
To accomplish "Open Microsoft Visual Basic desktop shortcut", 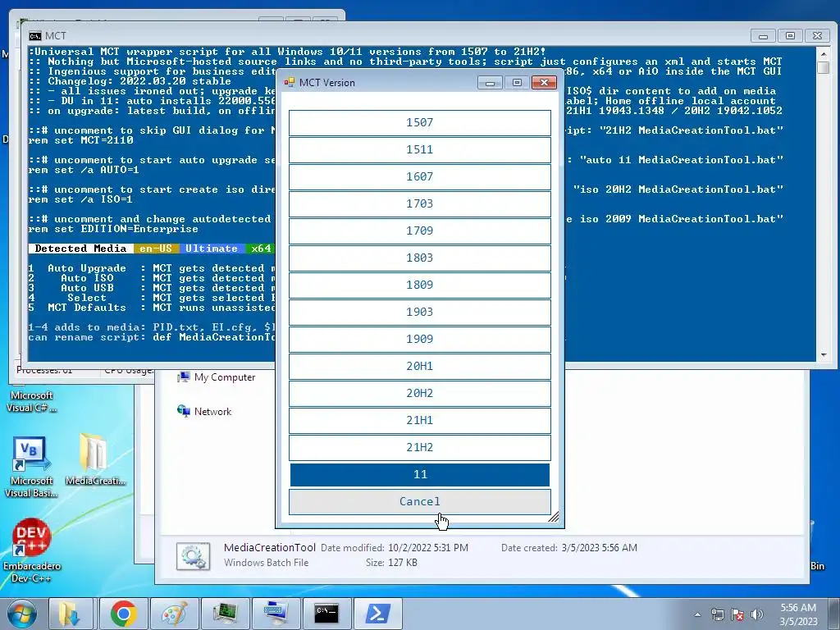I will (x=31, y=467).
